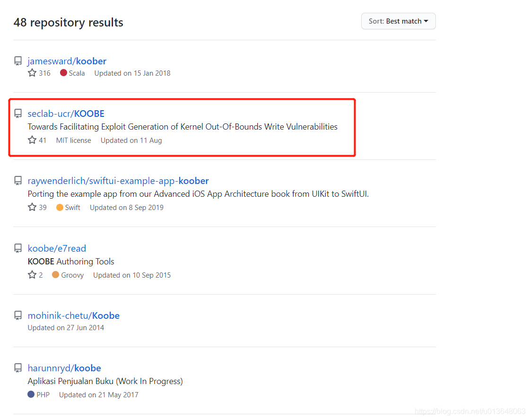
Task: Click the 'KOOBE Authoring Tools' description
Action: coord(71,262)
